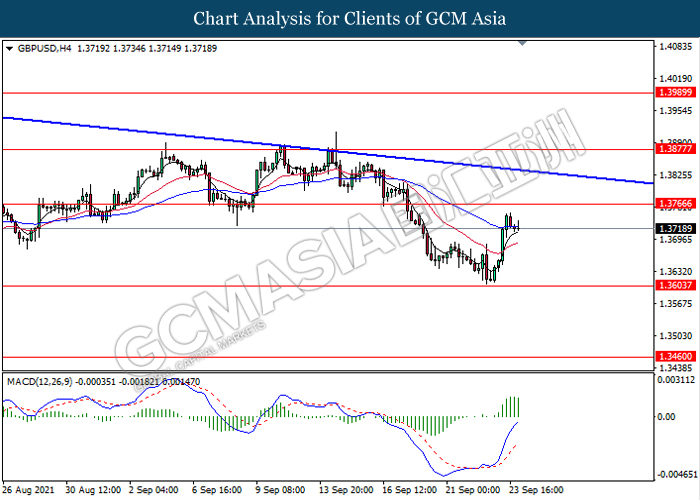Click the 1.35675 price scale value
This screenshot has width=700, height=500.
point(675,304)
